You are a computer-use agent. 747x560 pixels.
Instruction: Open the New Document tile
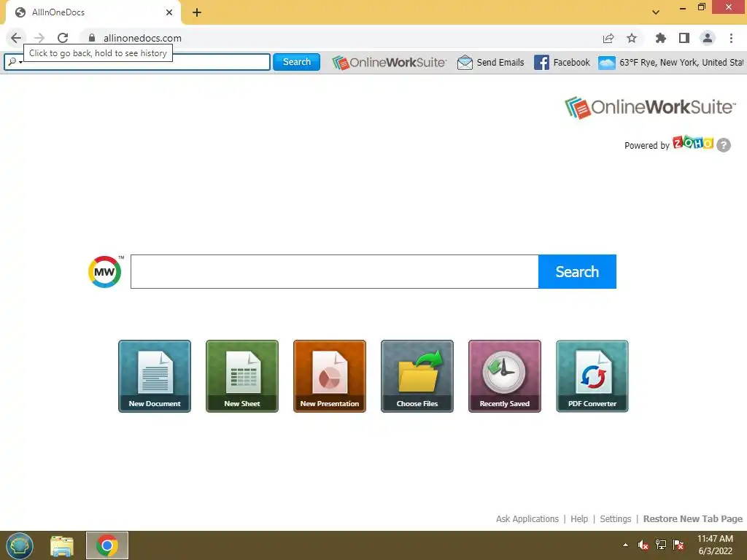(155, 376)
